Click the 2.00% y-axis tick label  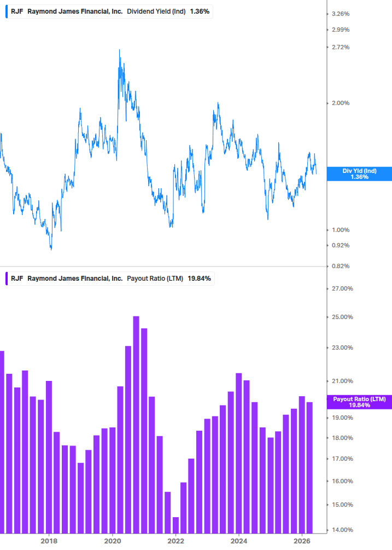pos(341,103)
